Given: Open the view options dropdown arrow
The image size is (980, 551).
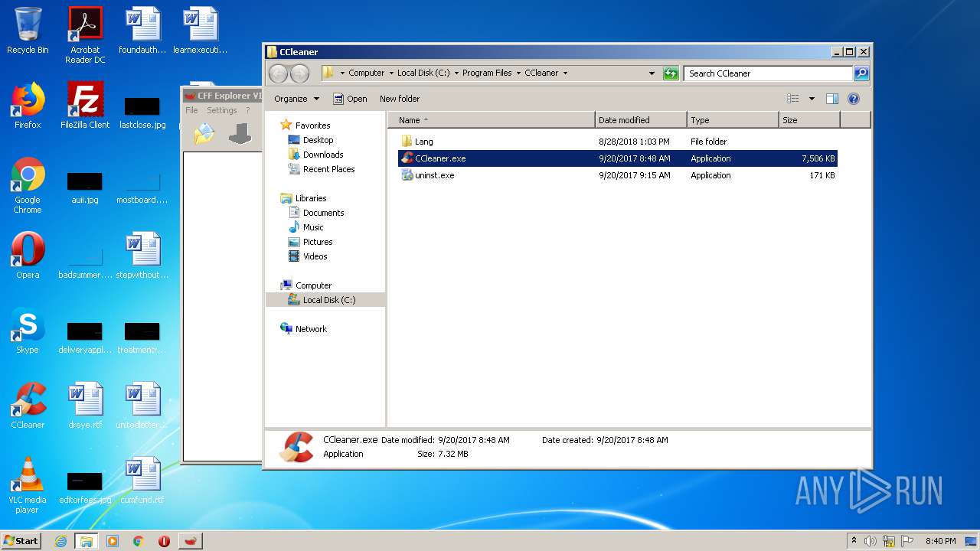Looking at the screenshot, I should [x=812, y=99].
